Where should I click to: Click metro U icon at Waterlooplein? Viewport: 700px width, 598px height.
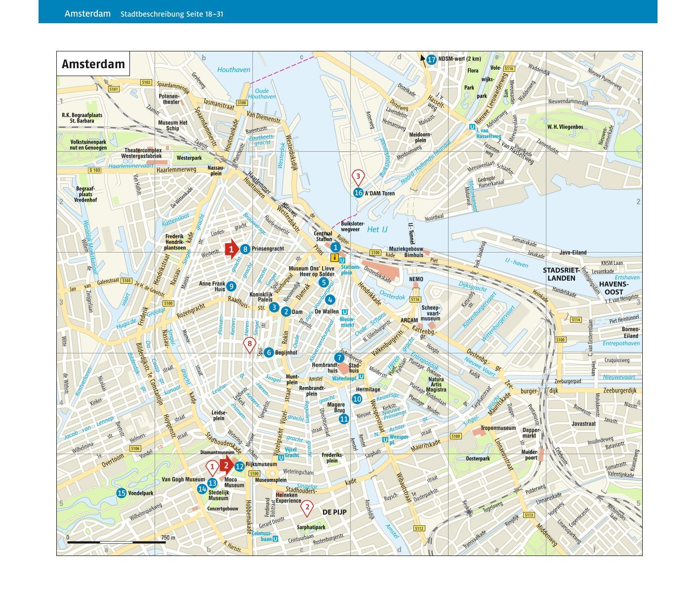[x=362, y=377]
